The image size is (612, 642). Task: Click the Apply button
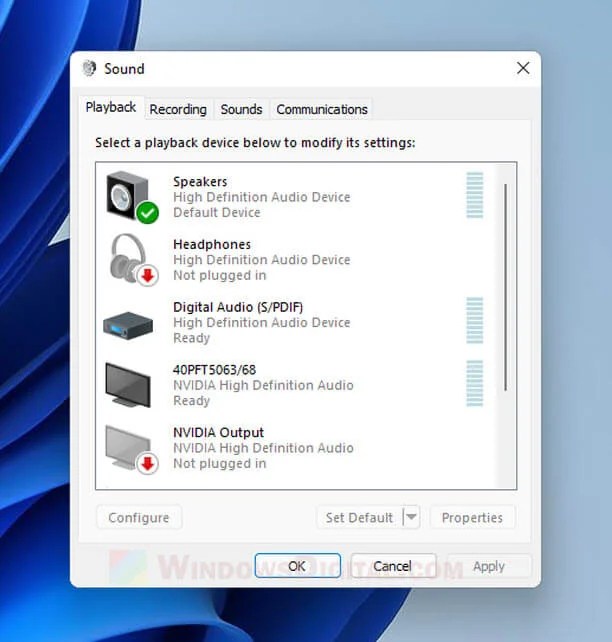489,566
